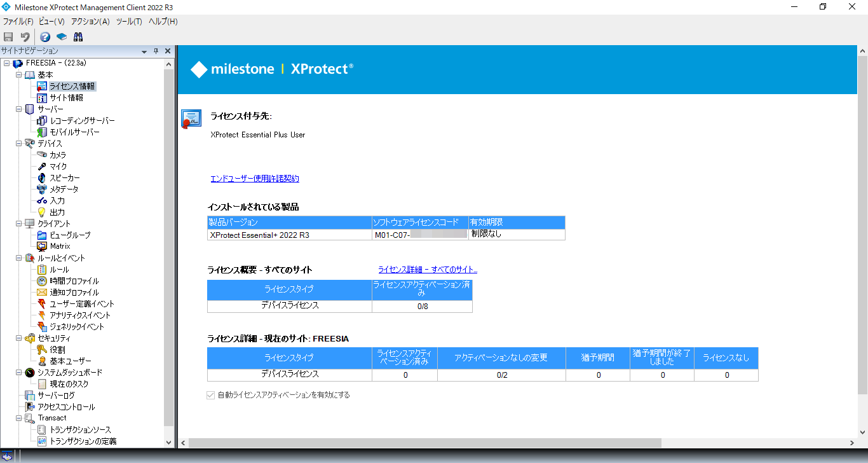The width and height of the screenshot is (868, 463).
Task: Open 通知プロファイル node
Action: pyautogui.click(x=74, y=292)
